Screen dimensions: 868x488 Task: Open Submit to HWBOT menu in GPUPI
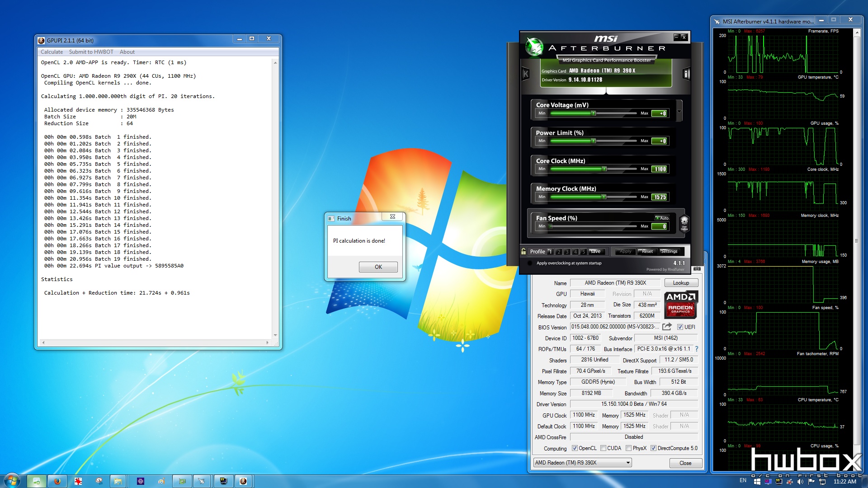(91, 52)
